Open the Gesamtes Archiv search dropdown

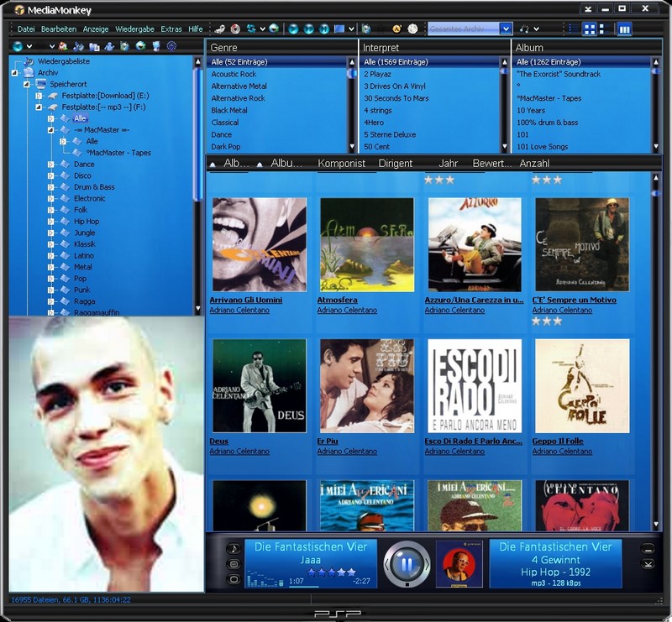(506, 29)
